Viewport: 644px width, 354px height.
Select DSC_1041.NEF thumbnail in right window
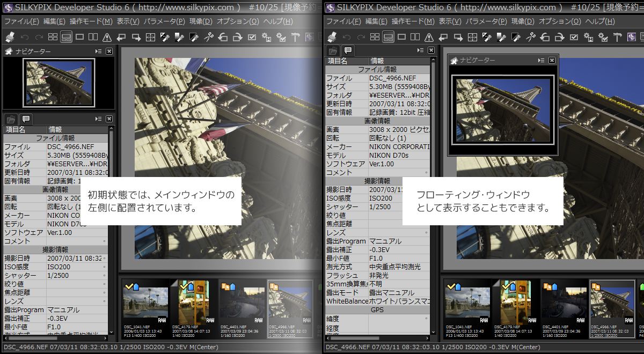tap(467, 308)
